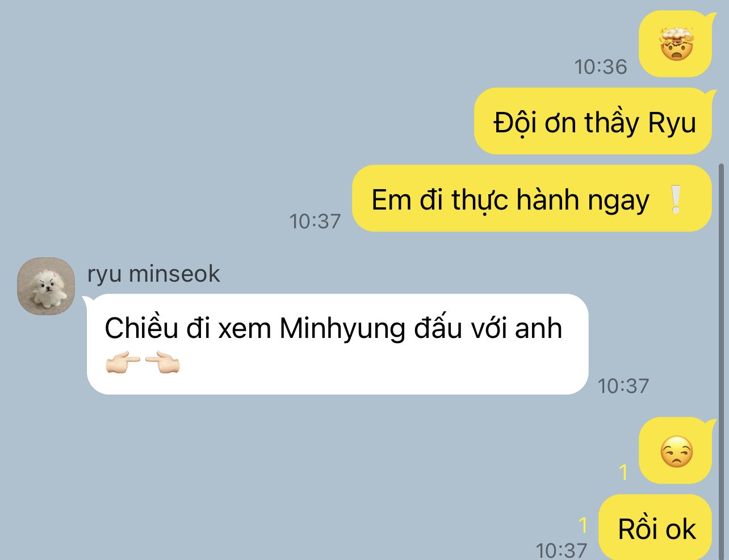Click the 10:36 timestamp

(x=601, y=67)
